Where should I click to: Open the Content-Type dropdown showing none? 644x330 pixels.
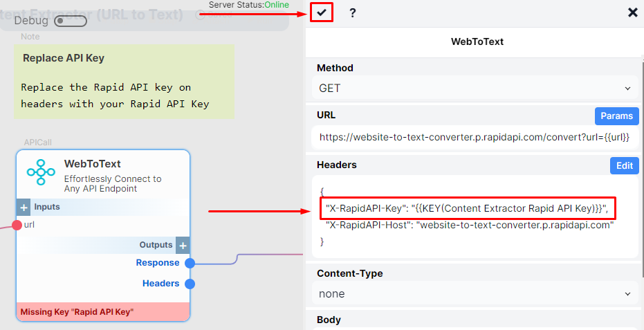[x=475, y=294]
